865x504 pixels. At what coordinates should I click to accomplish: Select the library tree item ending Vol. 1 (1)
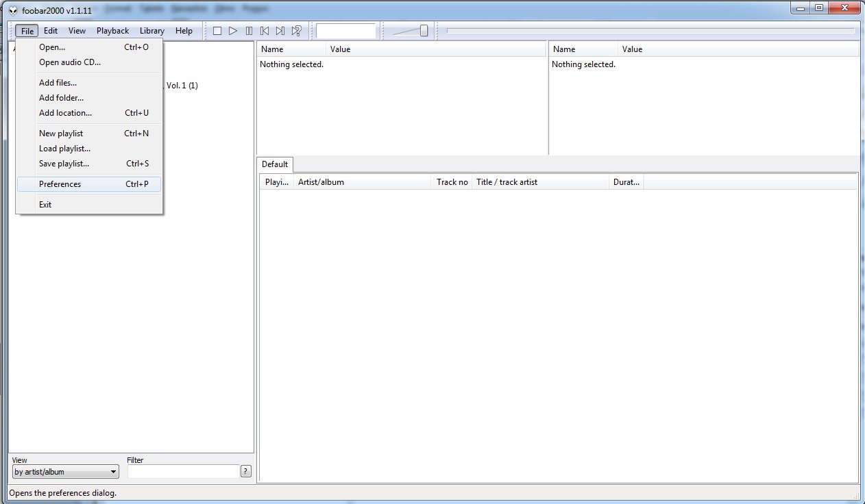[182, 86]
